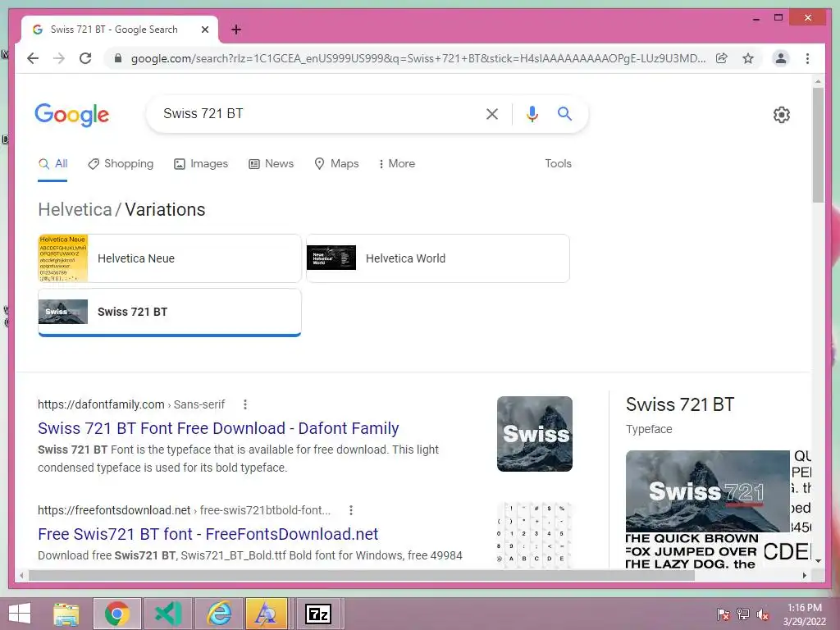Share this page using the share icon
Screen dimensions: 840x630
(722, 58)
